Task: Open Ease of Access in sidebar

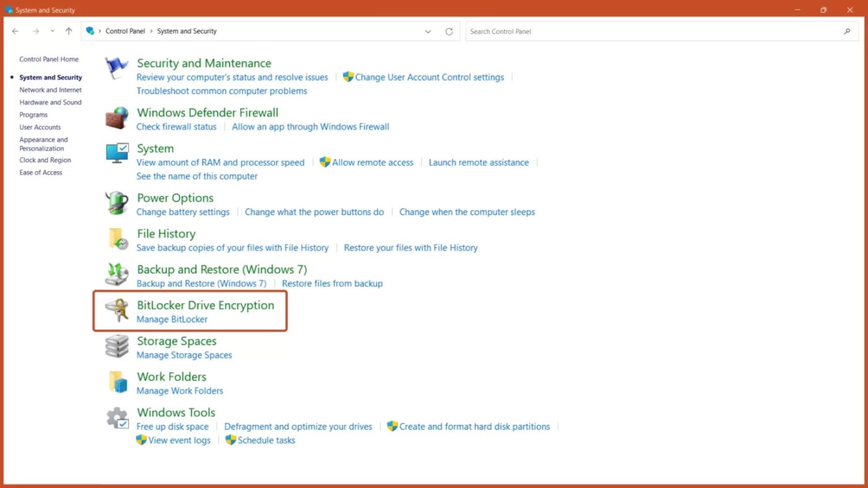Action: click(41, 172)
